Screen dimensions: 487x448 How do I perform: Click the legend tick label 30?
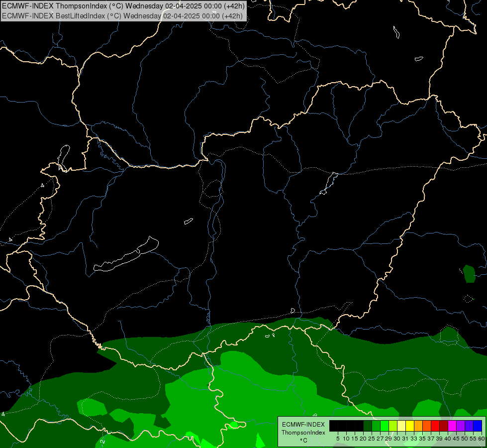point(397,439)
